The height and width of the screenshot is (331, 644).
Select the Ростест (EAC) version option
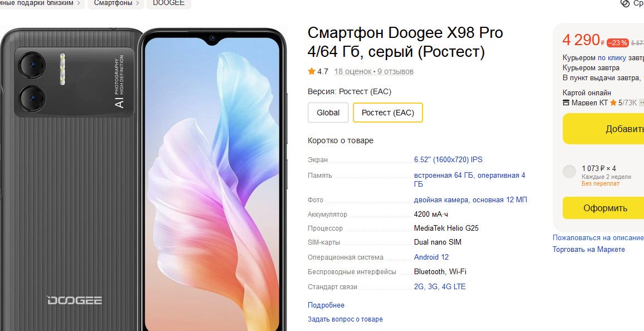coord(388,113)
